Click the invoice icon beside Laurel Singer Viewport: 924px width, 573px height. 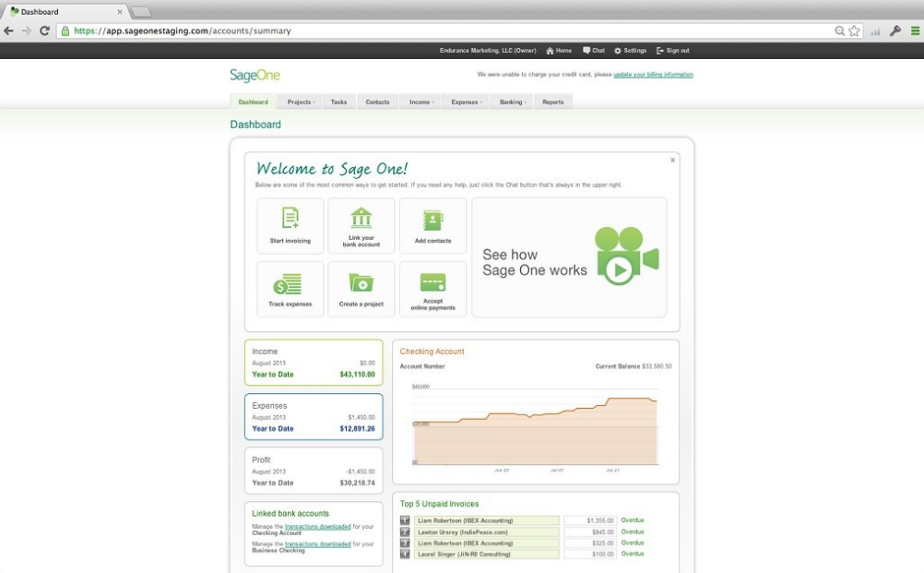(405, 555)
